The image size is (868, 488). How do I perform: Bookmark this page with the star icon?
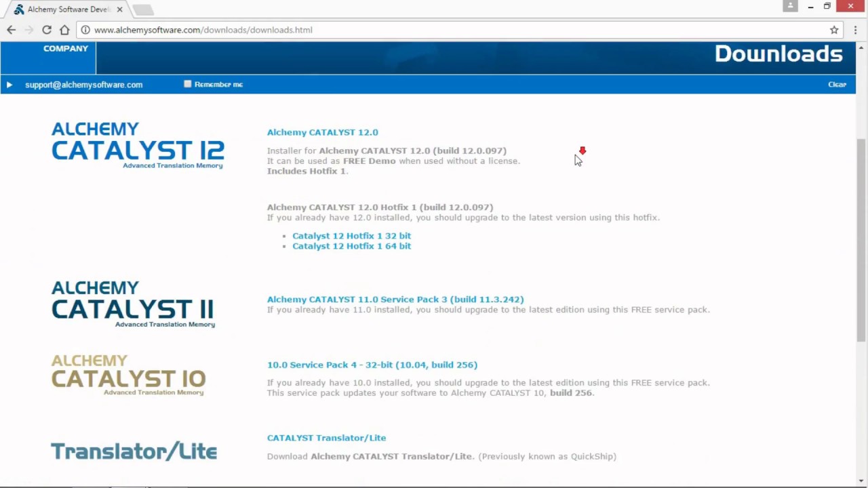834,30
